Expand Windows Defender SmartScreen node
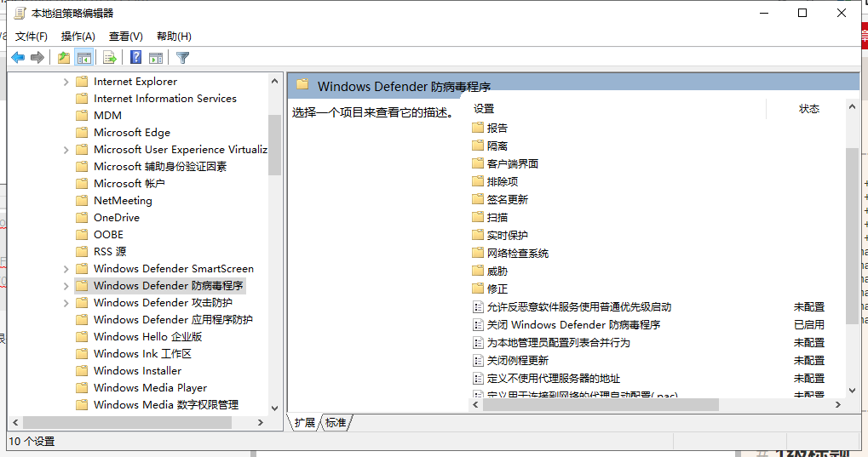Viewport: 868px width, 457px height. [x=66, y=269]
